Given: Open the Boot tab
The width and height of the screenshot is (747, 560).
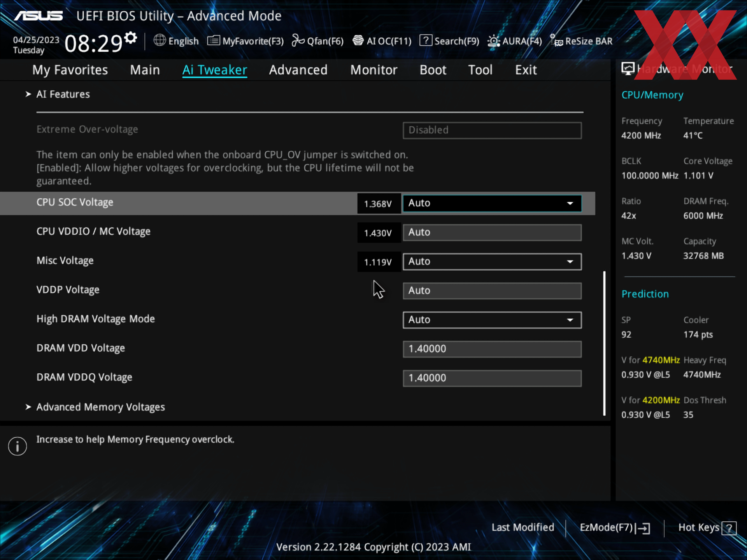Looking at the screenshot, I should pyautogui.click(x=433, y=70).
